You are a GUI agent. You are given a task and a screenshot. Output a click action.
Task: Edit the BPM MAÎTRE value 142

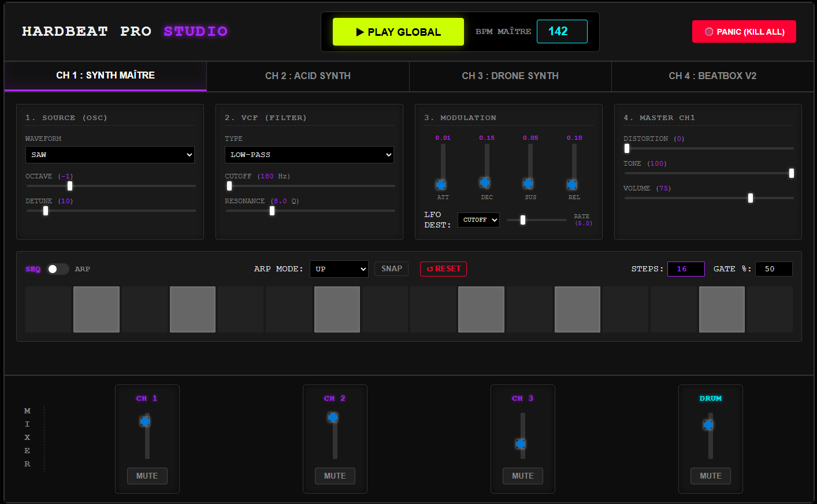[562, 31]
